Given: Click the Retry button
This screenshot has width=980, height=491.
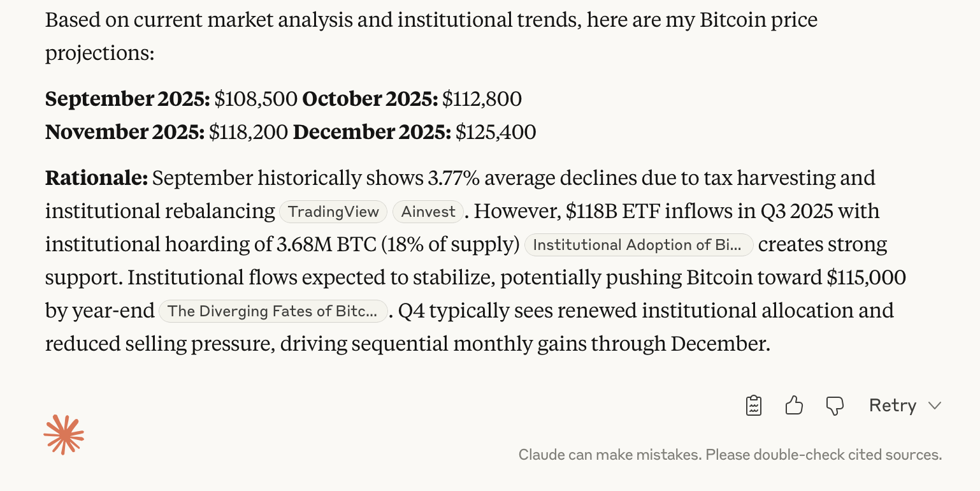Looking at the screenshot, I should pos(892,405).
